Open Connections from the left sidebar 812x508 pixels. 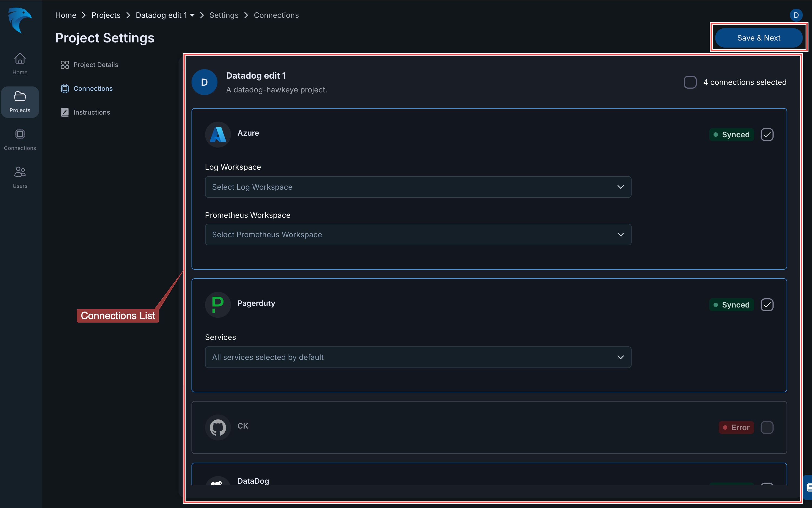coord(19,139)
